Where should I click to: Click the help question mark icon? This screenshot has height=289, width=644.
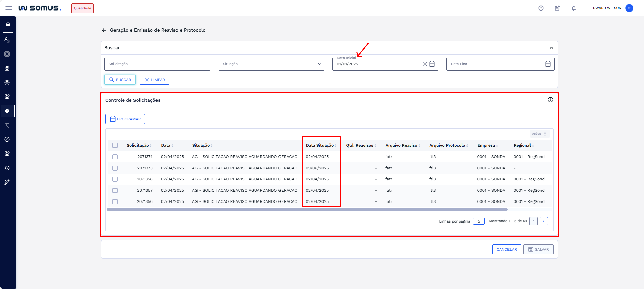tap(541, 8)
